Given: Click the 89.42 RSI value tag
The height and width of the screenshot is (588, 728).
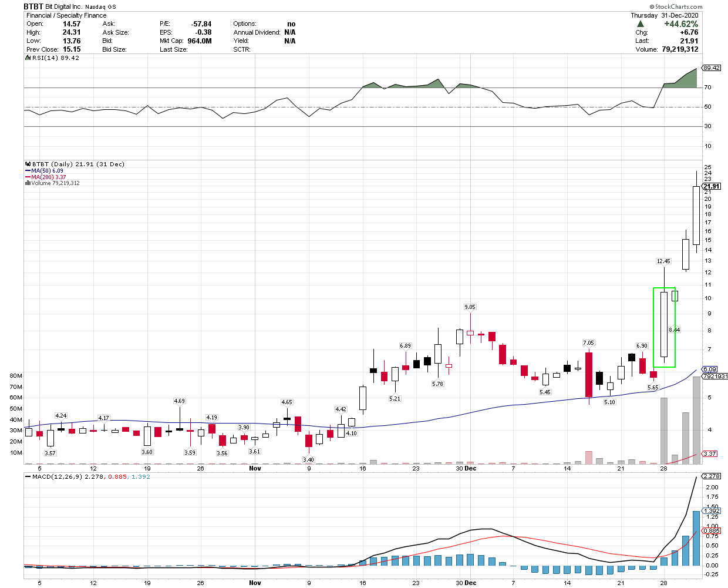Looking at the screenshot, I should pyautogui.click(x=712, y=68).
